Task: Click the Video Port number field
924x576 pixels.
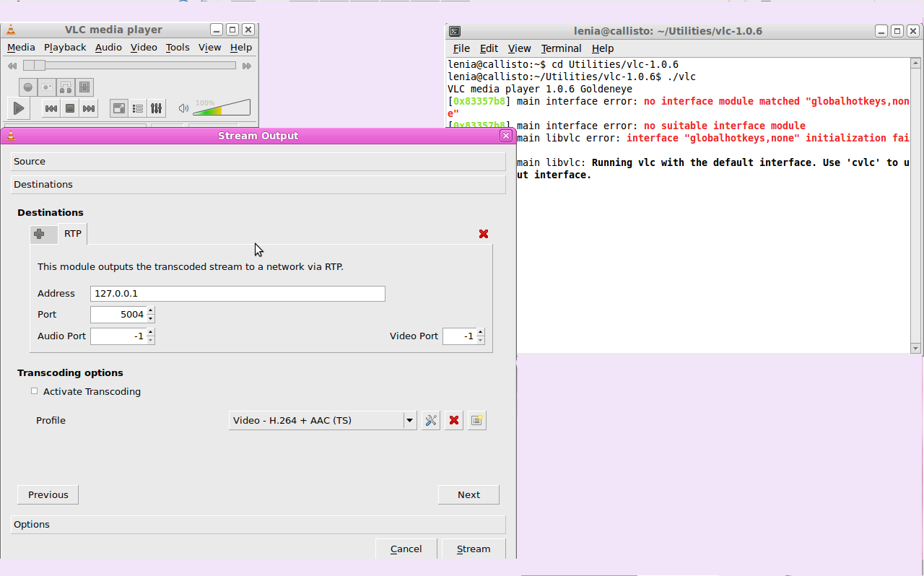Action: [x=459, y=336]
